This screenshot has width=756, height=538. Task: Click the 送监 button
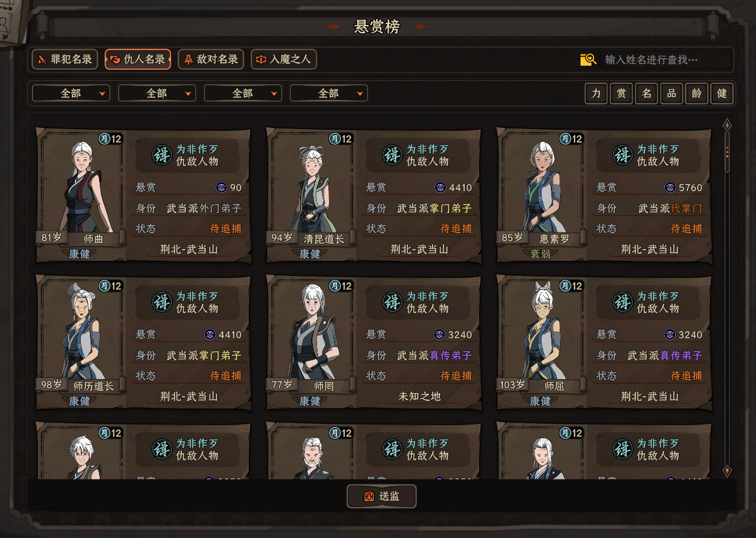point(382,496)
